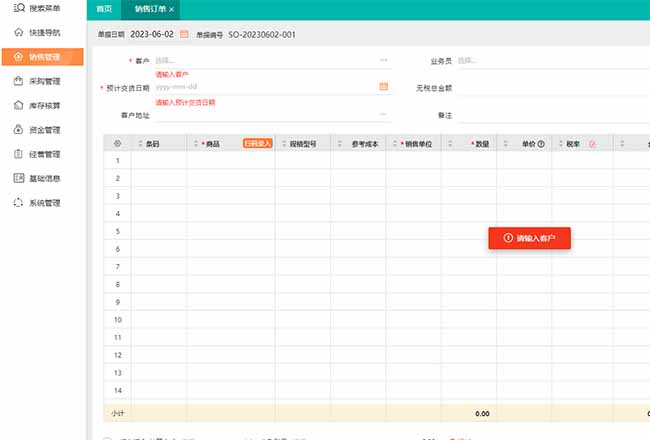The width and height of the screenshot is (650, 440).
Task: Click the 扫码录入 button
Action: 257,144
